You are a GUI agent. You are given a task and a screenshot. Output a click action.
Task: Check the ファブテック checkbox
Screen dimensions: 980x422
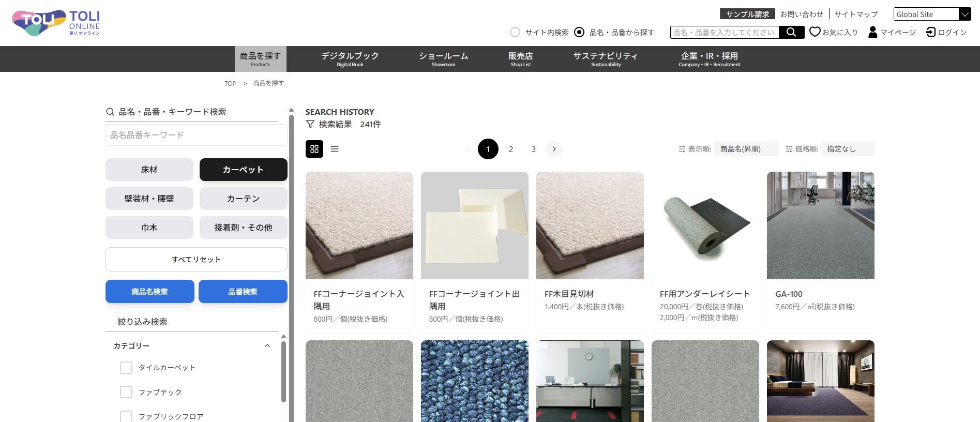(x=126, y=392)
